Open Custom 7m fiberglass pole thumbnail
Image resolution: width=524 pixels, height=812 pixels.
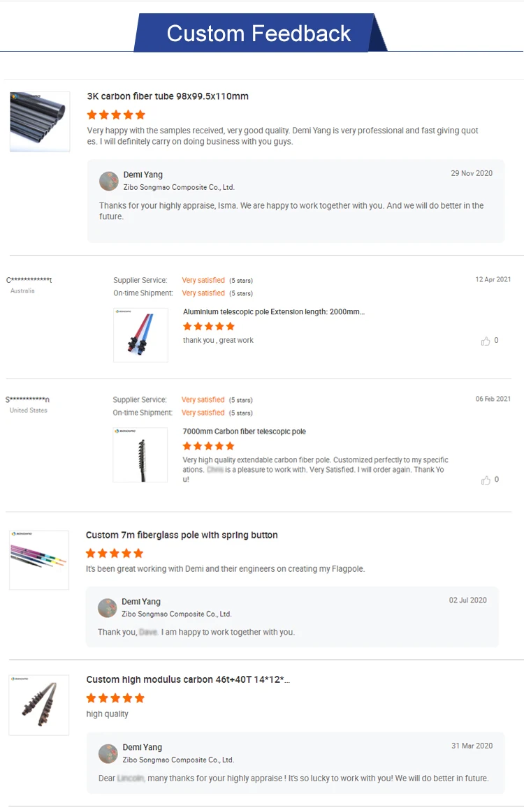[x=39, y=560]
